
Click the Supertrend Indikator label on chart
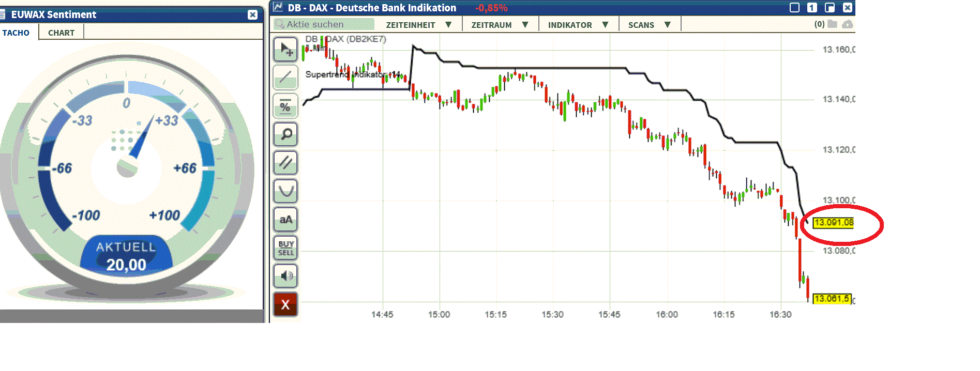coord(352,74)
